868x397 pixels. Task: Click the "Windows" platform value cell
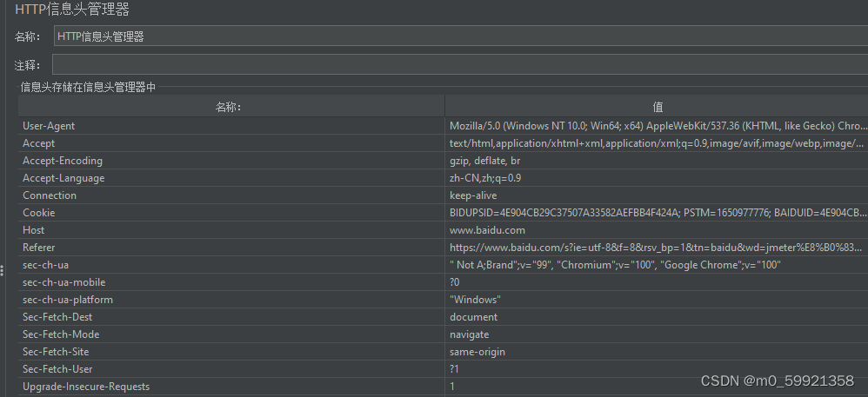[x=657, y=300]
